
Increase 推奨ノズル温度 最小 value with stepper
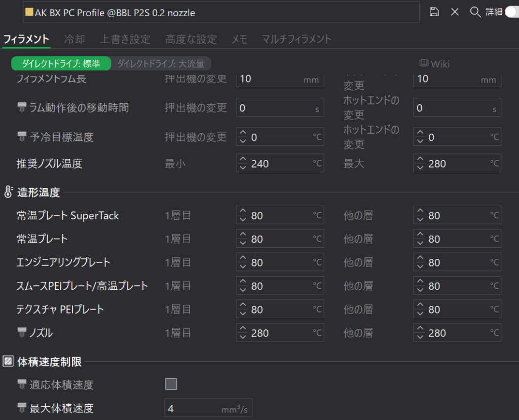(x=243, y=160)
